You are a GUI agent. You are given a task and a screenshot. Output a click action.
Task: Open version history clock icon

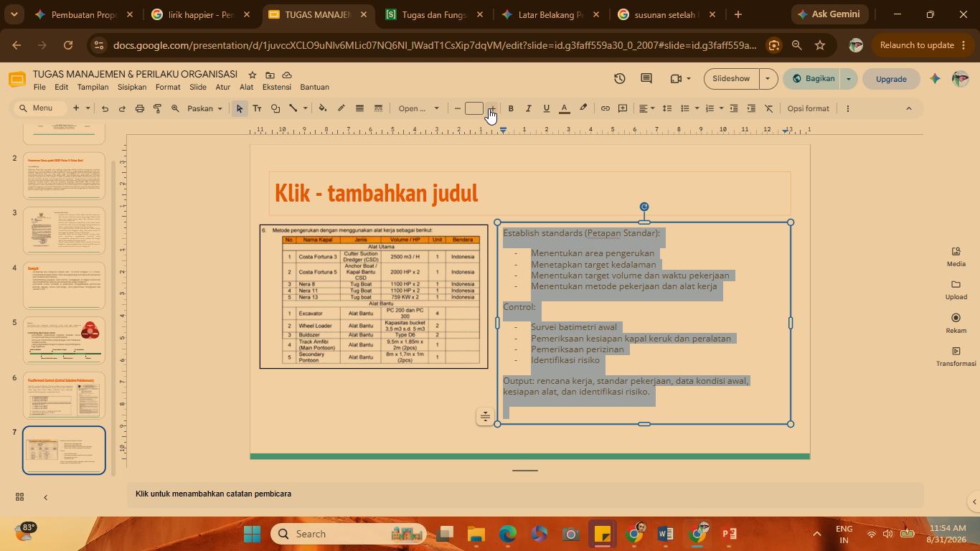tap(620, 79)
